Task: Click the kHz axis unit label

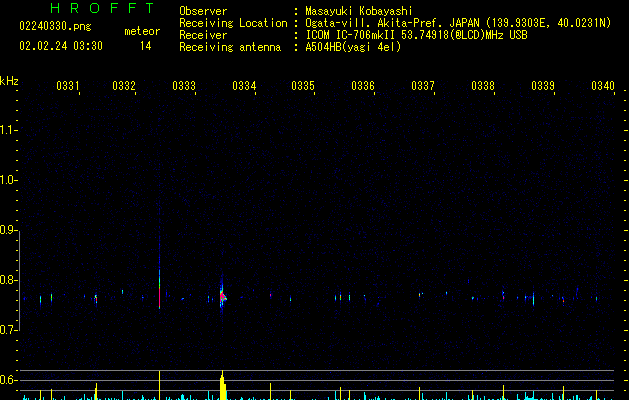Action: point(9,81)
